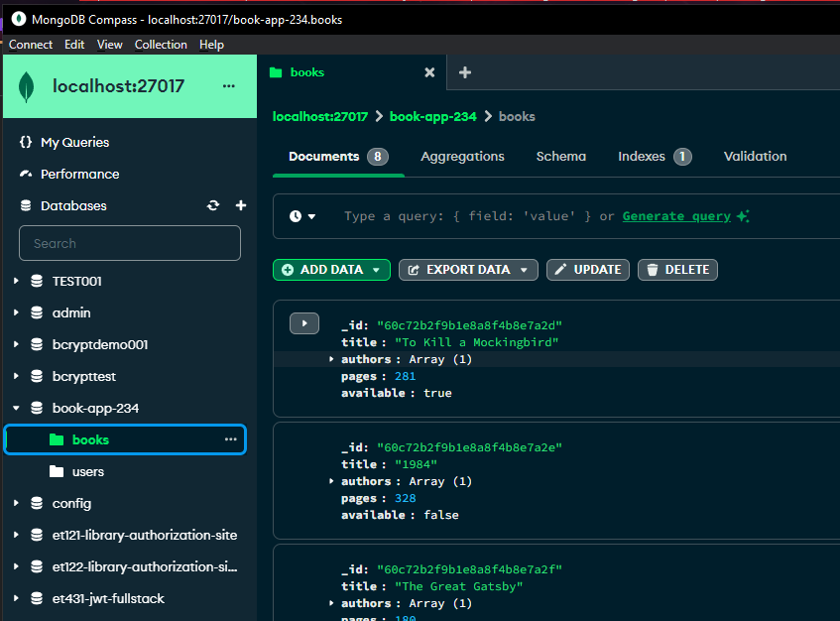This screenshot has height=621, width=840.
Task: Expand the config database
Action: [16, 503]
